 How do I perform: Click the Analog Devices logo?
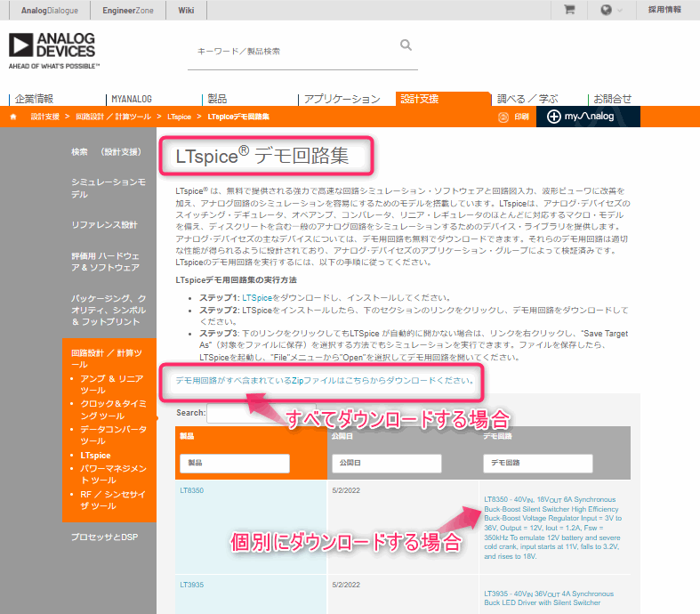53,51
